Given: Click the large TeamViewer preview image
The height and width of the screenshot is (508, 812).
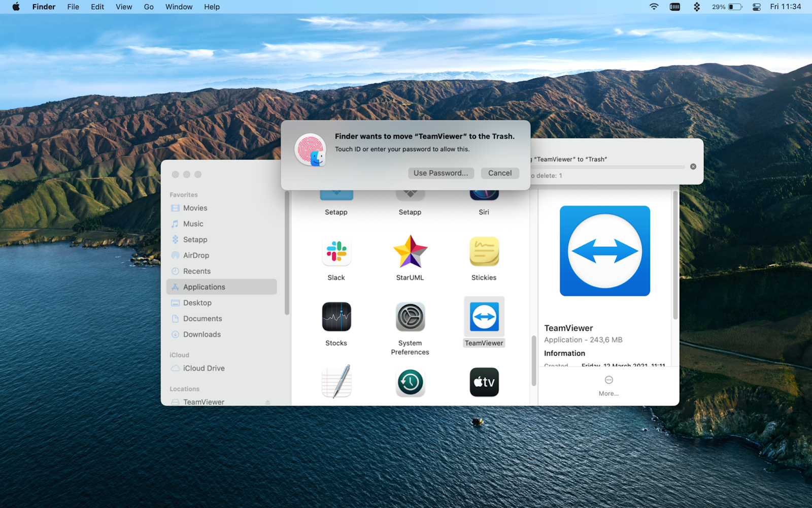Looking at the screenshot, I should click(605, 251).
